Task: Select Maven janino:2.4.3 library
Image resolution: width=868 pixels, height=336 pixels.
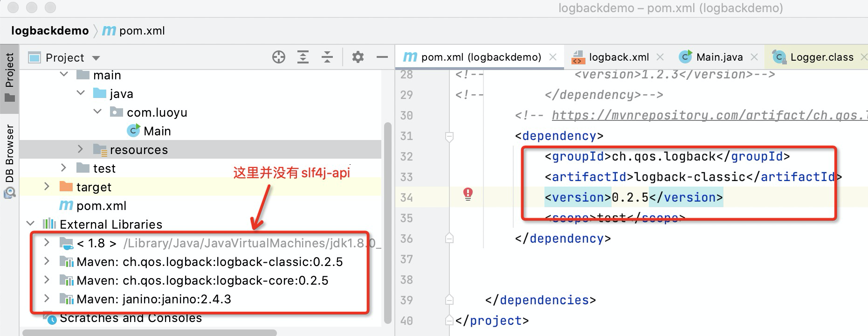Action: click(x=154, y=299)
